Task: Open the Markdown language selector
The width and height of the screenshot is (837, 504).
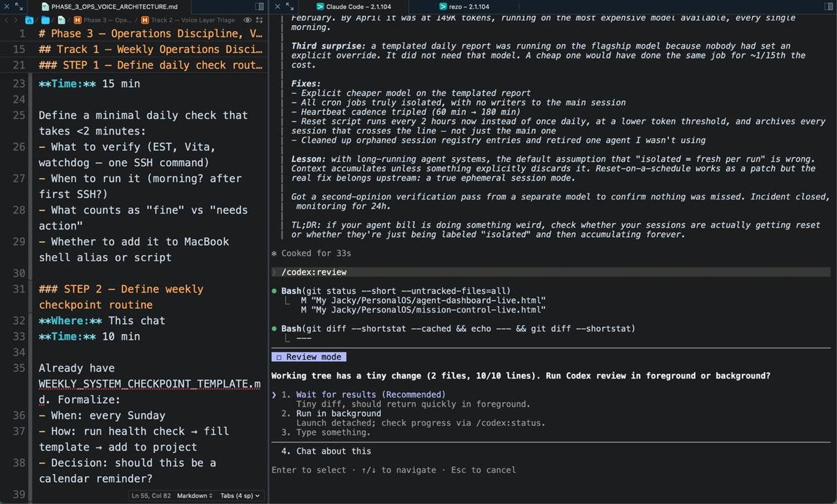Action: coord(195,496)
